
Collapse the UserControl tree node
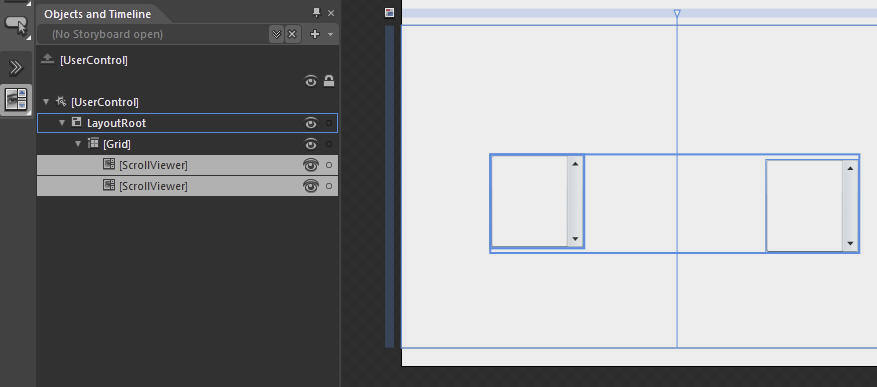pos(46,102)
